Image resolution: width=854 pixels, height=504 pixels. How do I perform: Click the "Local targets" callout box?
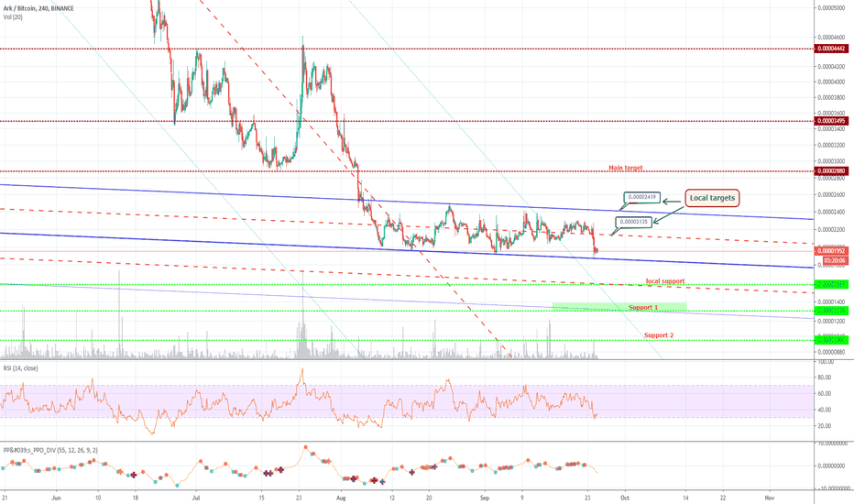[712, 198]
